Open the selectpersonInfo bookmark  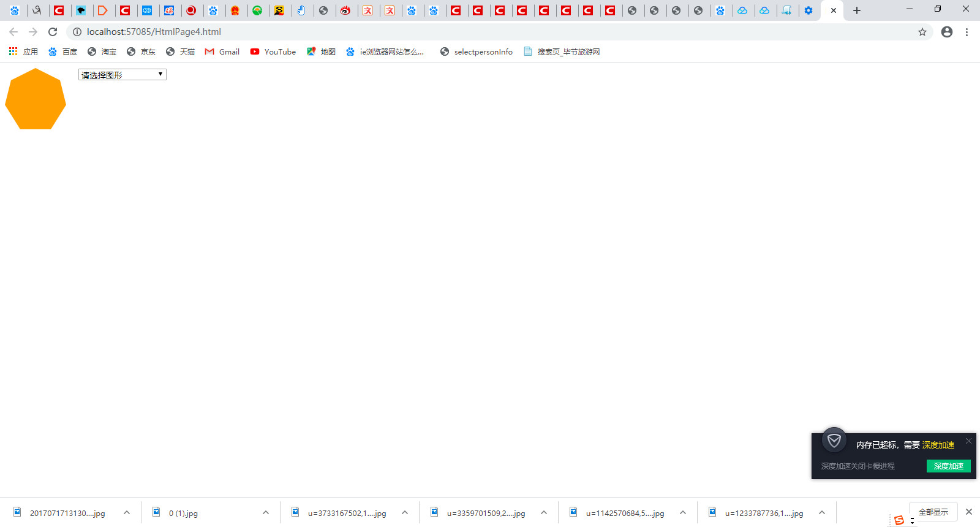[476, 51]
